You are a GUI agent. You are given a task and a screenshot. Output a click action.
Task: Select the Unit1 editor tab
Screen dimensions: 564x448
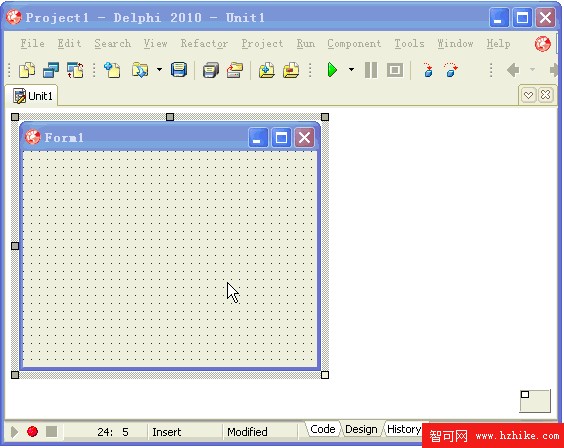click(x=32, y=96)
